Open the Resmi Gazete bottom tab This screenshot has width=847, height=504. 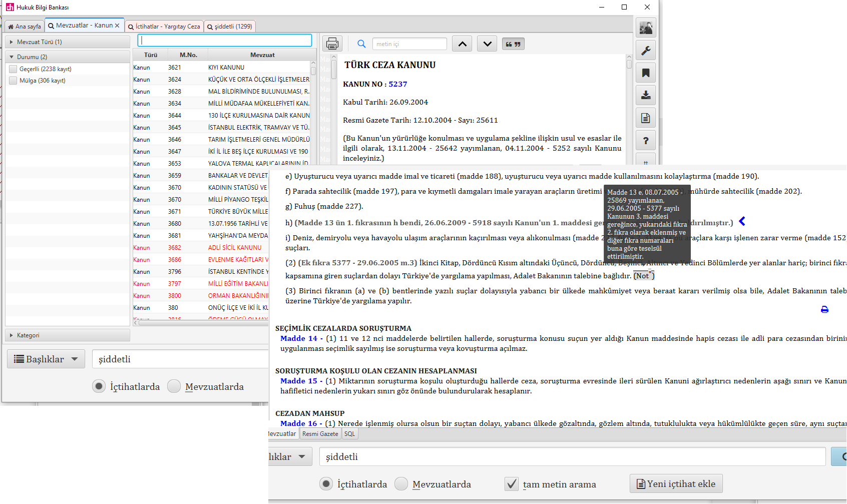pyautogui.click(x=320, y=434)
